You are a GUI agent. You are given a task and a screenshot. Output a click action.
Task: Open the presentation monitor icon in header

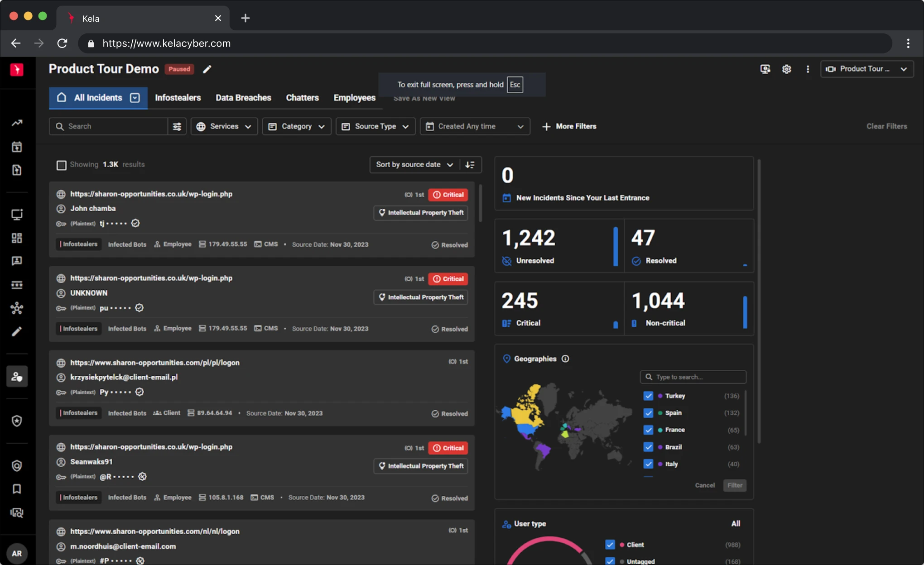(765, 69)
